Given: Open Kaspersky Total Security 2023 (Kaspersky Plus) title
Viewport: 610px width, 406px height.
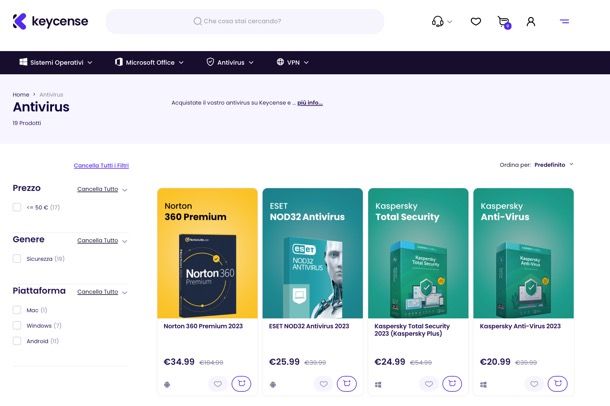Looking at the screenshot, I should point(412,330).
